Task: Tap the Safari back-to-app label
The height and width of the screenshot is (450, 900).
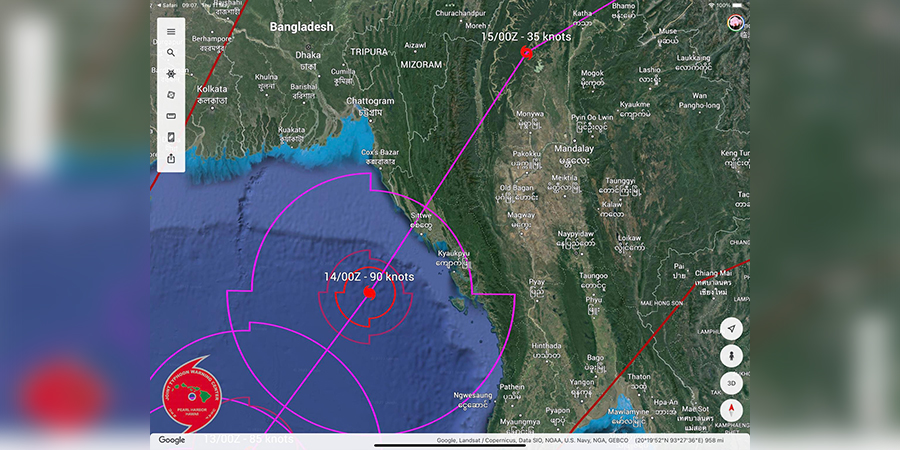Action: [x=169, y=5]
